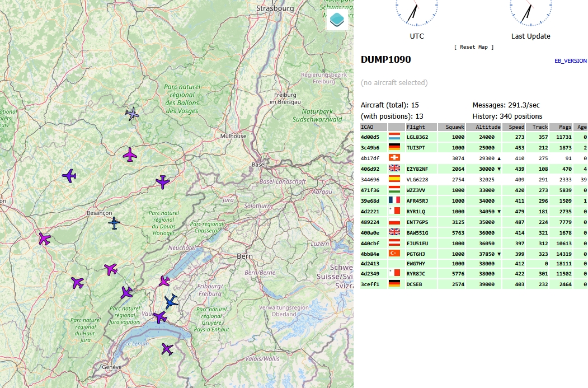Select the RYR8JC flight row
Viewport: 588px width, 388px height.
click(416, 274)
